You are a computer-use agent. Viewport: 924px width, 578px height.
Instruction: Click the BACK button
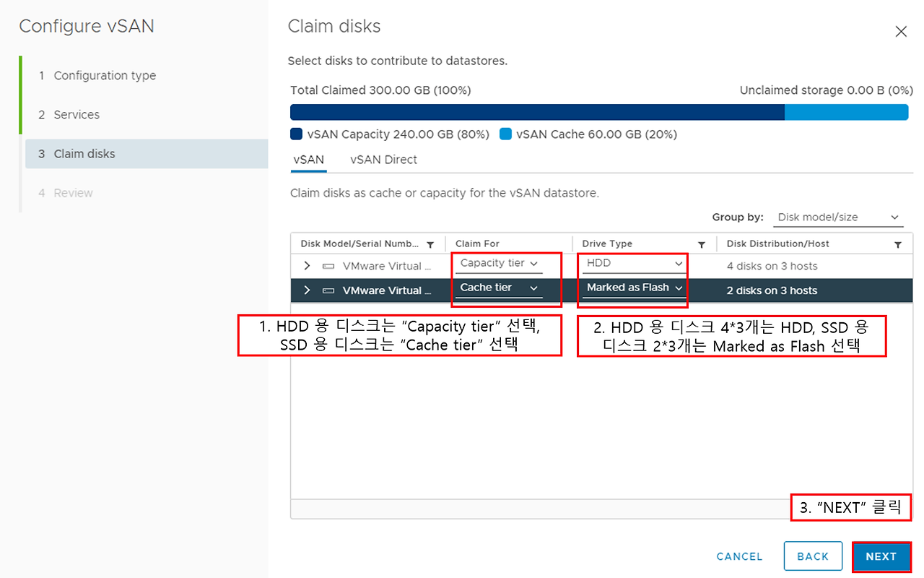(813, 556)
